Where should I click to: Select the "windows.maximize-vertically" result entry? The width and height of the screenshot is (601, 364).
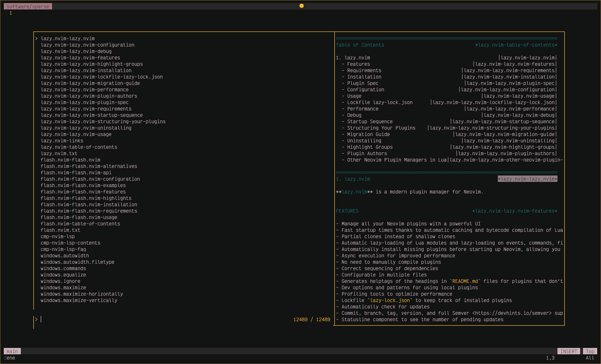click(x=79, y=300)
